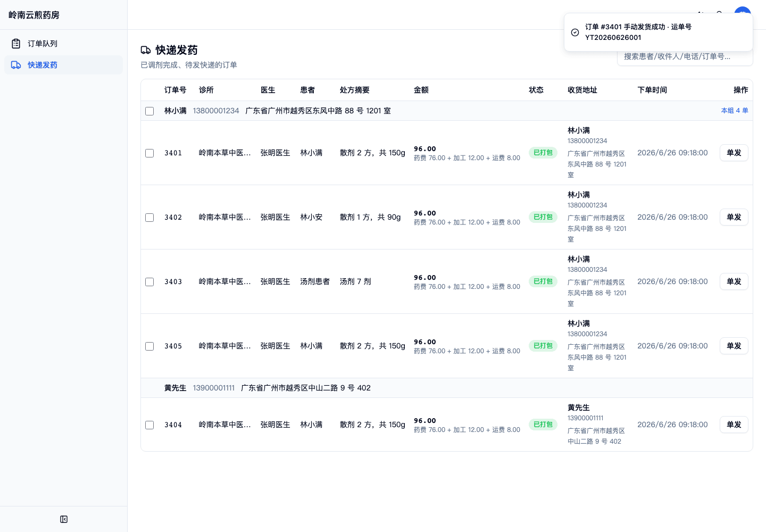Click the 状态 column header
The width and height of the screenshot is (766, 532).
click(536, 90)
